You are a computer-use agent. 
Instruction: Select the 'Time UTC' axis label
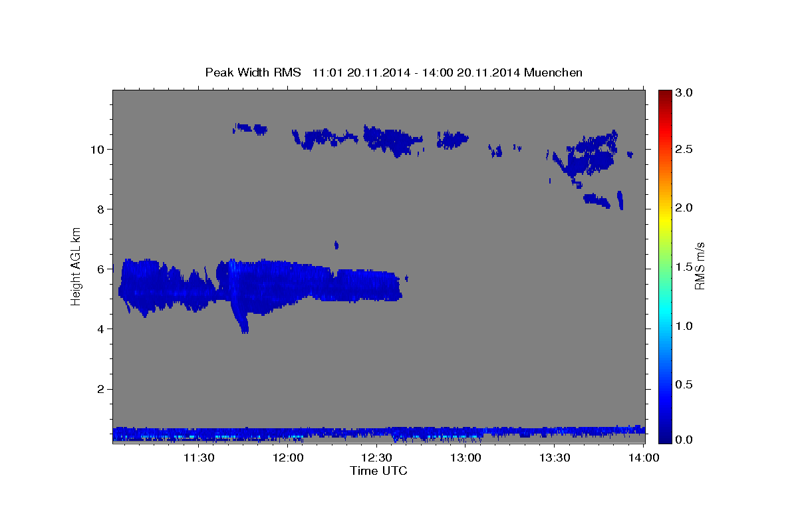pyautogui.click(x=378, y=471)
